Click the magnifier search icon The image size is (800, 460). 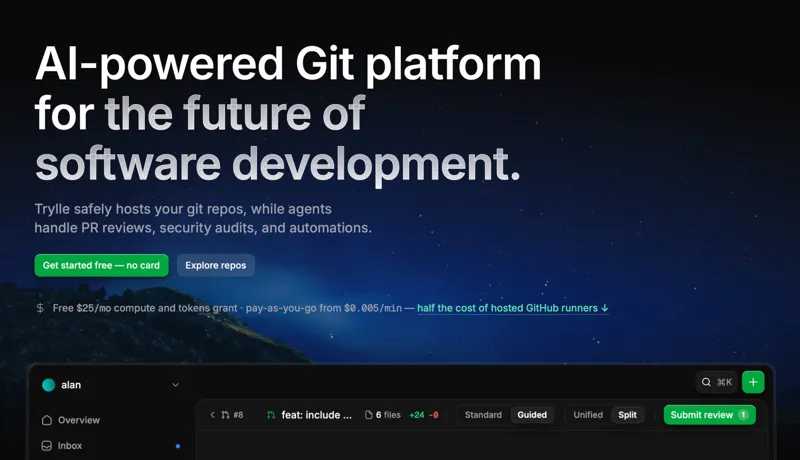[x=706, y=382]
